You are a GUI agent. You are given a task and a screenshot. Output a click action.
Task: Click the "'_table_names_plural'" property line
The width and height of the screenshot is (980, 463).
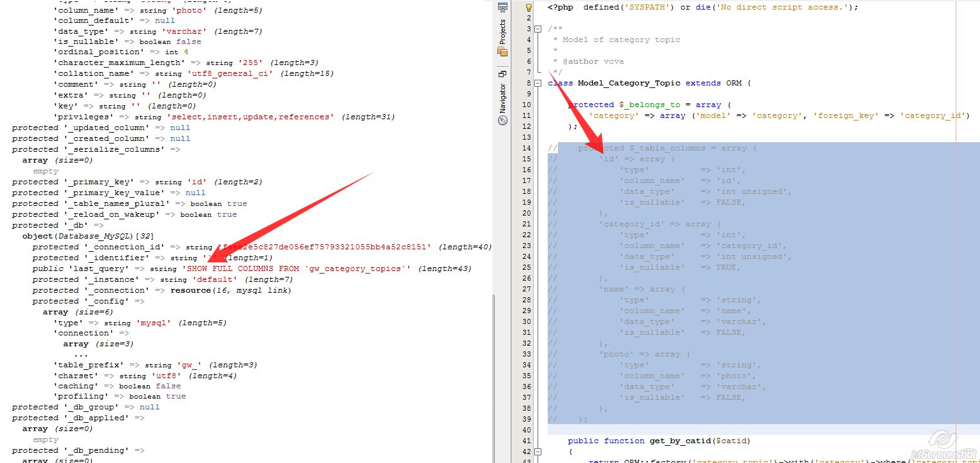pyautogui.click(x=129, y=203)
